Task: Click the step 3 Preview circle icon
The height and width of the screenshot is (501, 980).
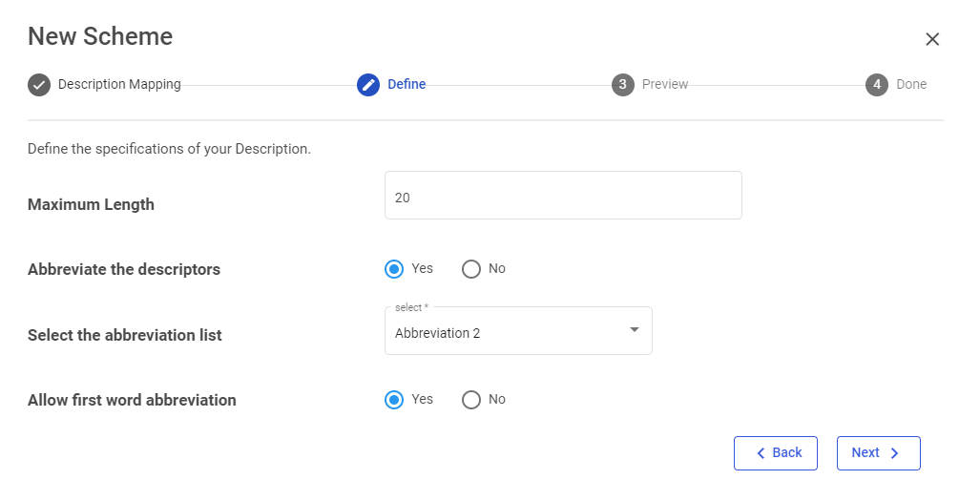Action: [622, 85]
